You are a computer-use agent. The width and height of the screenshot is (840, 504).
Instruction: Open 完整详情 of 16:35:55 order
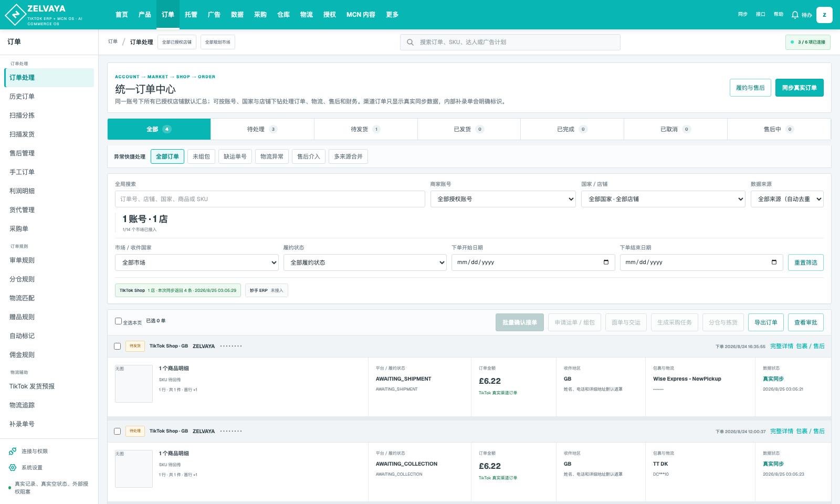pyautogui.click(x=782, y=346)
